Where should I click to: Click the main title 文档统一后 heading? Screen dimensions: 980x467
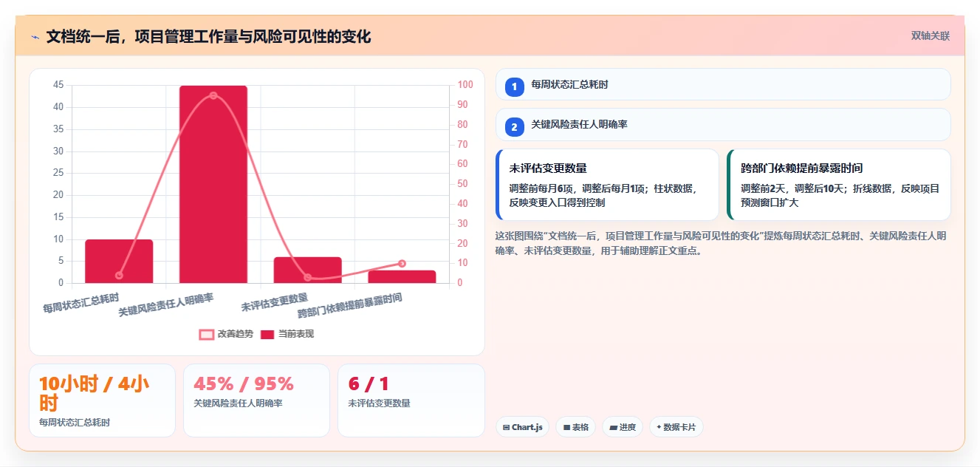[x=208, y=36]
